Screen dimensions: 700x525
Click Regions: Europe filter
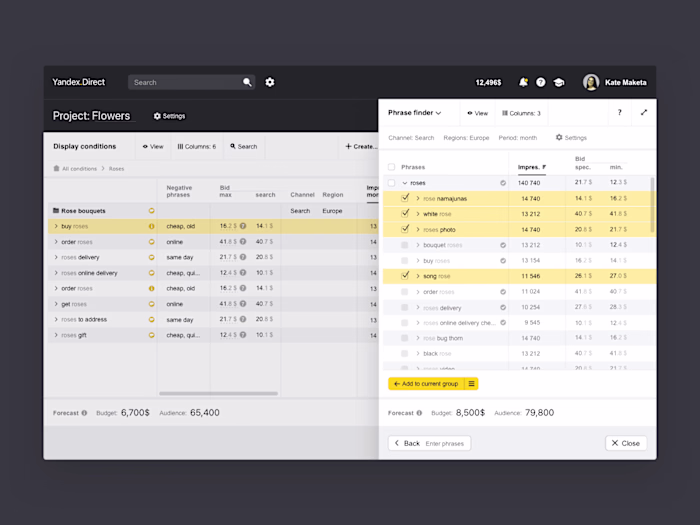pos(466,138)
